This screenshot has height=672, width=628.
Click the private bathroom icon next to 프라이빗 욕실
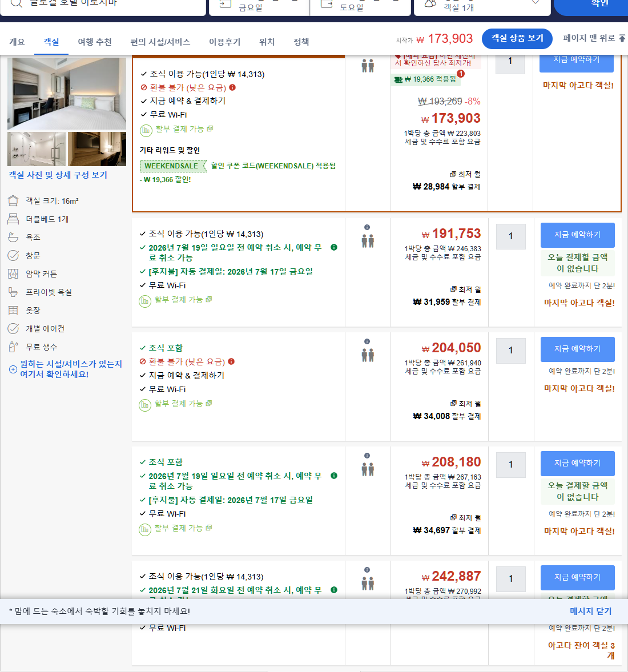[x=13, y=292]
